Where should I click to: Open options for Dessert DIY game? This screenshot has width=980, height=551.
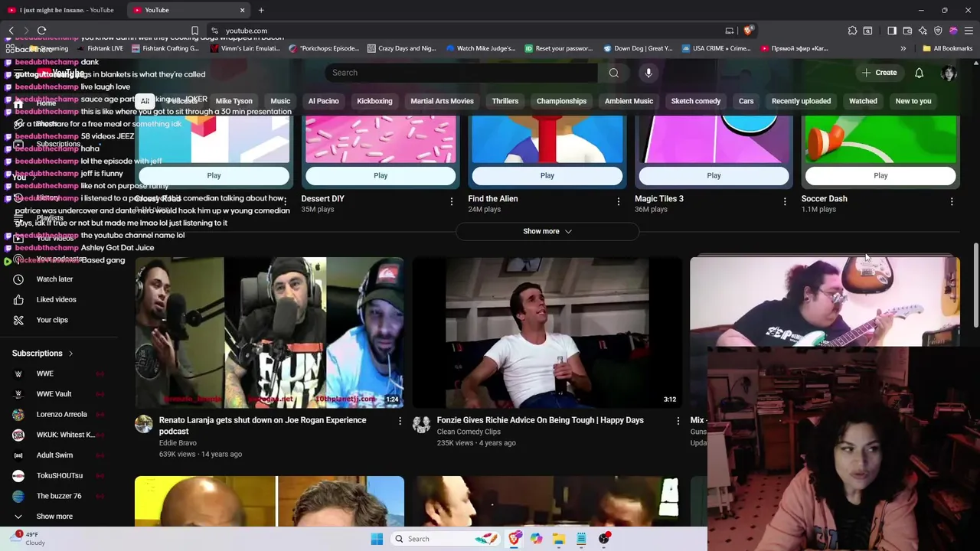(x=452, y=202)
